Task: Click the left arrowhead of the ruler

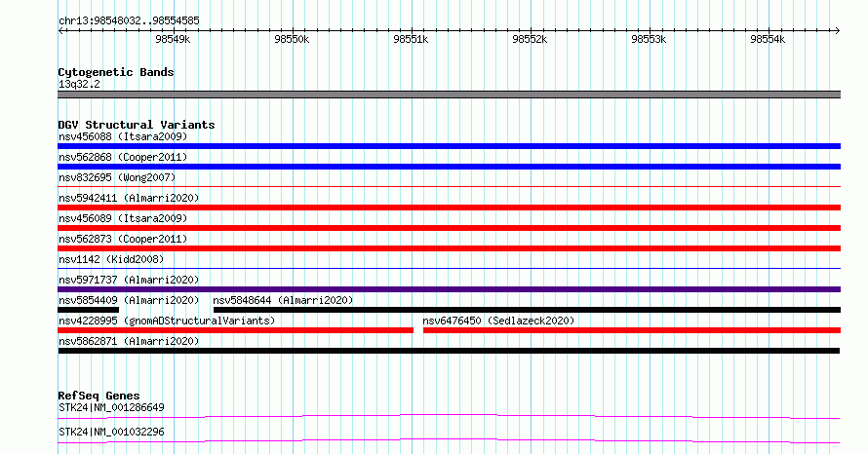Action: click(x=60, y=31)
